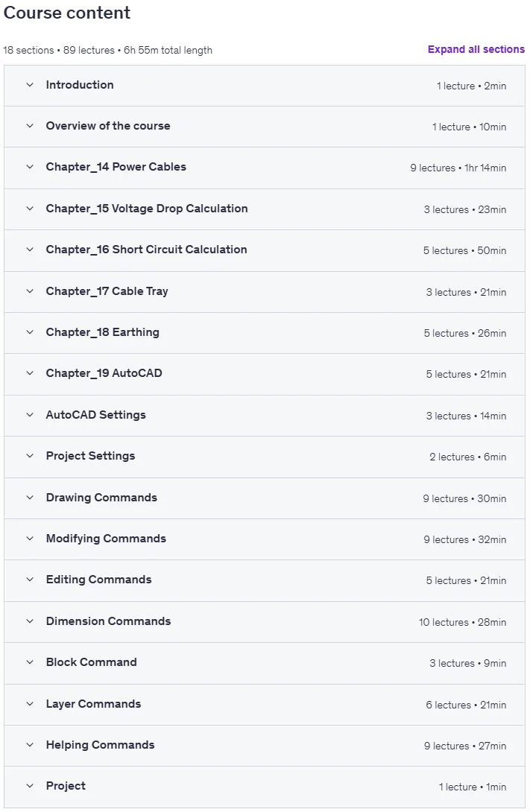Click Expand all sections link
Image resolution: width=530 pixels, height=812 pixels.
coord(476,49)
